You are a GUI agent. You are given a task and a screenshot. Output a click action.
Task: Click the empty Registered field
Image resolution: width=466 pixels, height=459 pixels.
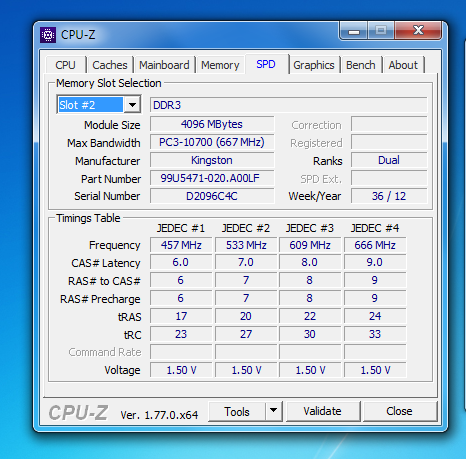click(x=389, y=142)
